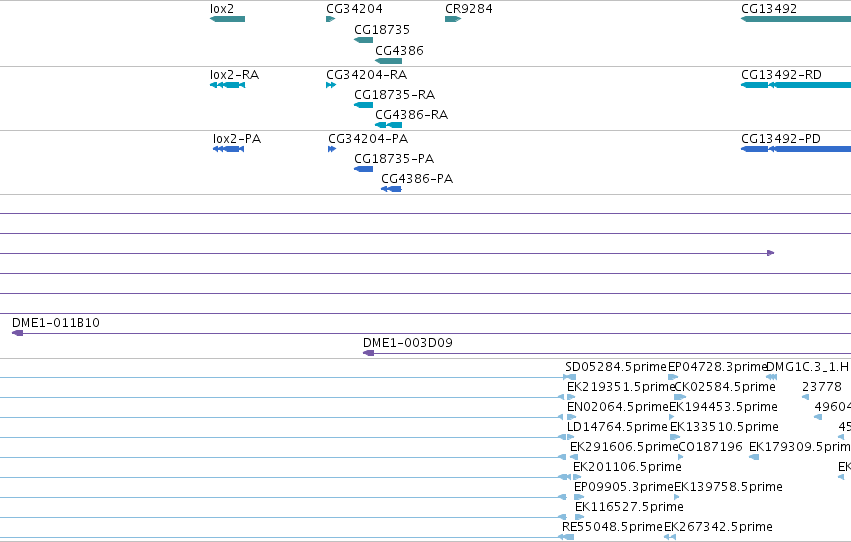The image size is (851, 542).
Task: Click the lox2-PA protein glyph
Action: [x=228, y=149]
